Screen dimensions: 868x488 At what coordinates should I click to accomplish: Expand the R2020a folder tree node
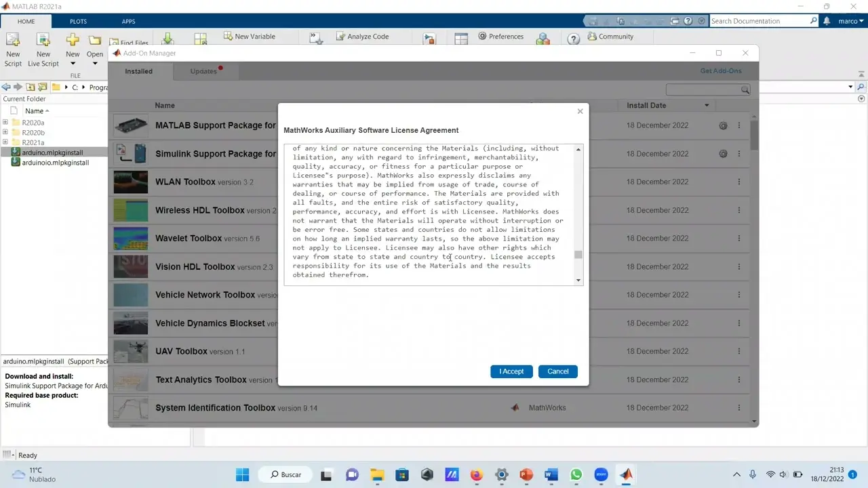tap(5, 123)
